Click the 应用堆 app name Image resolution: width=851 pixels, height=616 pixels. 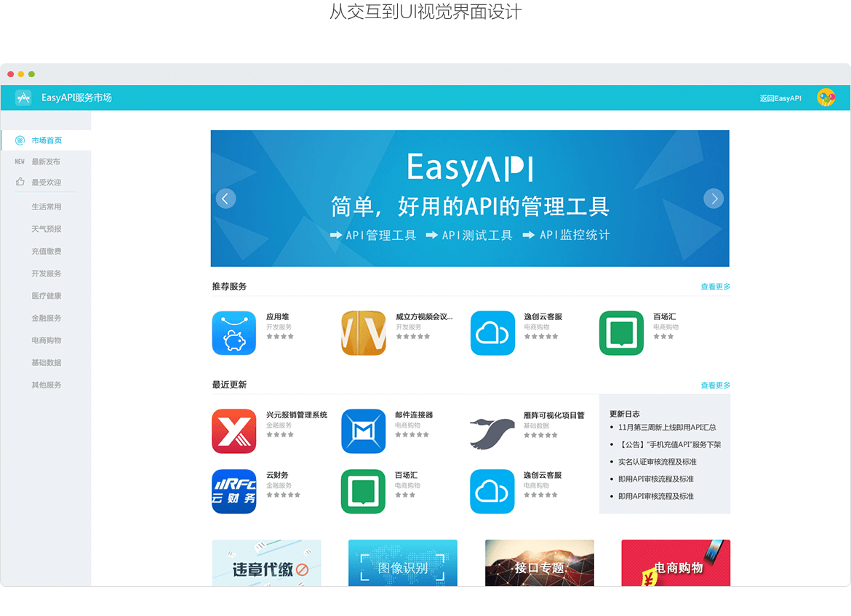(x=277, y=316)
